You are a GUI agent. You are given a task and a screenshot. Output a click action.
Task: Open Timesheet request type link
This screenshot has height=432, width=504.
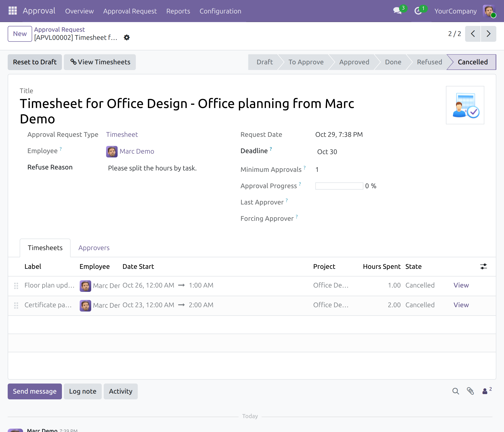pyautogui.click(x=122, y=134)
